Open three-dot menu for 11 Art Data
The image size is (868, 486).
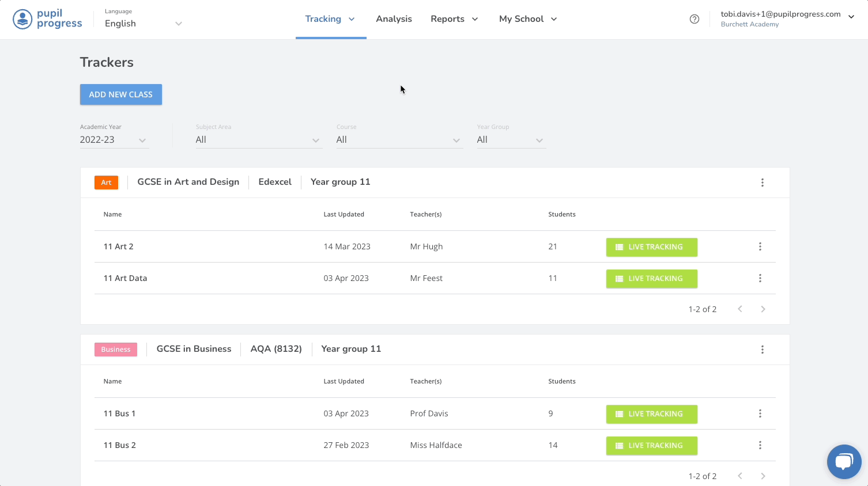[760, 278]
